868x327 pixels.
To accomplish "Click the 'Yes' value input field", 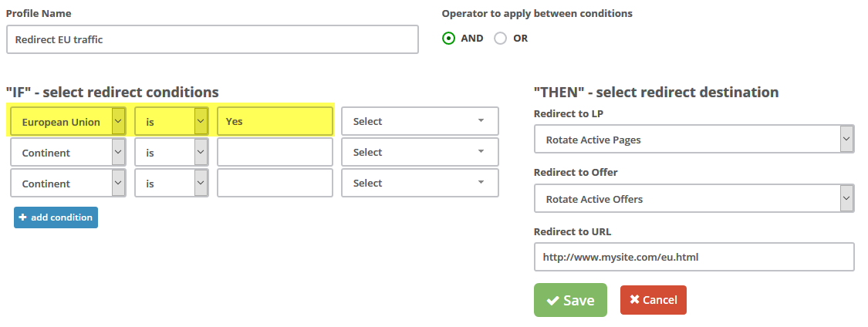I will (x=275, y=121).
